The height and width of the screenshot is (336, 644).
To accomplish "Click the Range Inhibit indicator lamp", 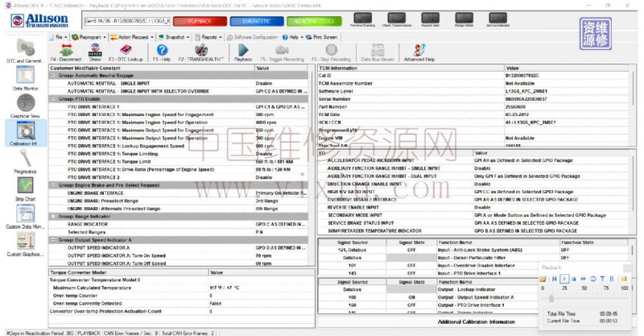I will click(x=464, y=18).
